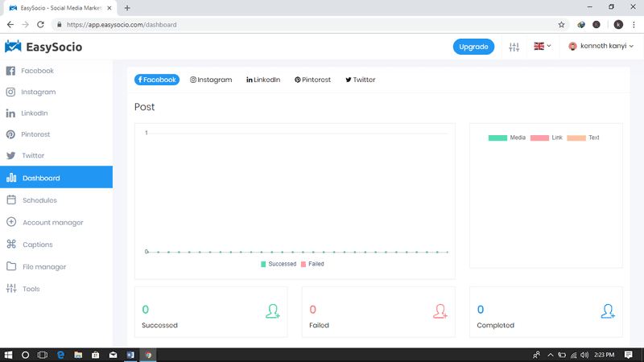Toggle the Successed series in chart legend
This screenshot has height=362, width=644.
click(279, 264)
